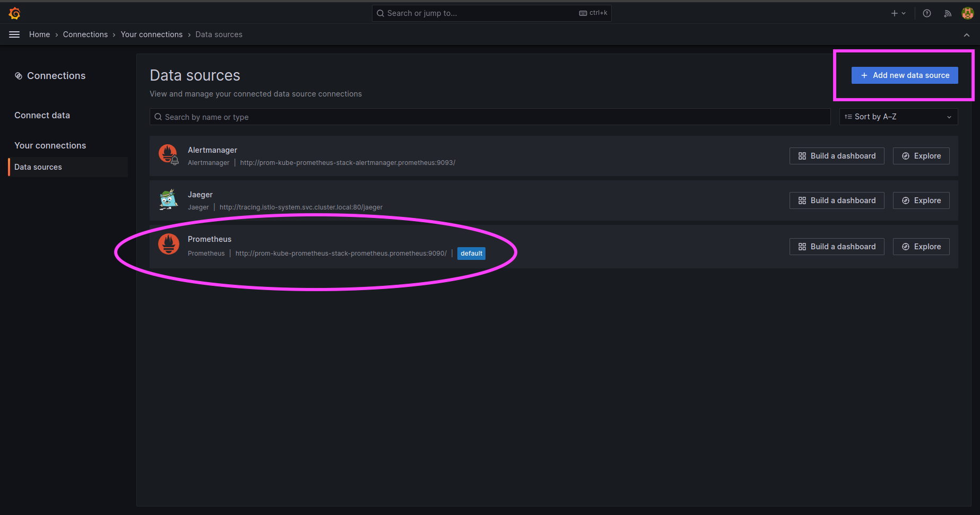Viewport: 980px width, 515px height.
Task: Click the Jaeger data source icon
Action: coord(168,200)
